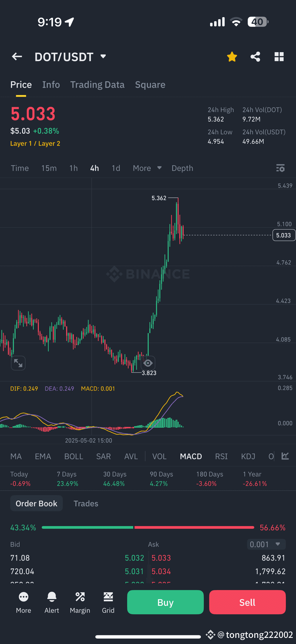
Task: Enable the AVL indicator
Action: [x=131, y=457]
